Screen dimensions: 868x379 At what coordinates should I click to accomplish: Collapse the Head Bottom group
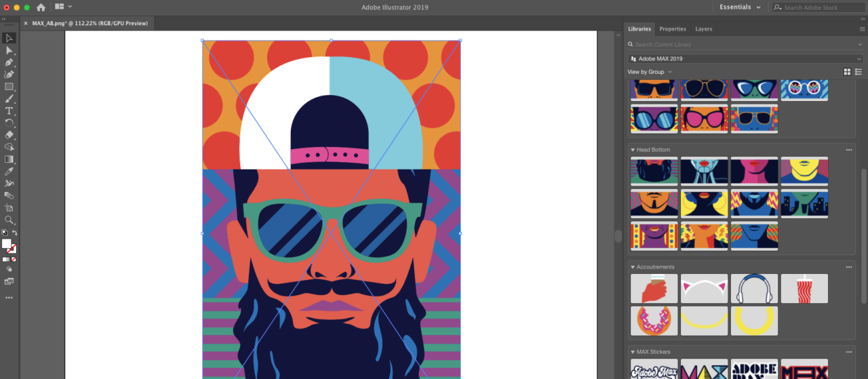pyautogui.click(x=633, y=150)
